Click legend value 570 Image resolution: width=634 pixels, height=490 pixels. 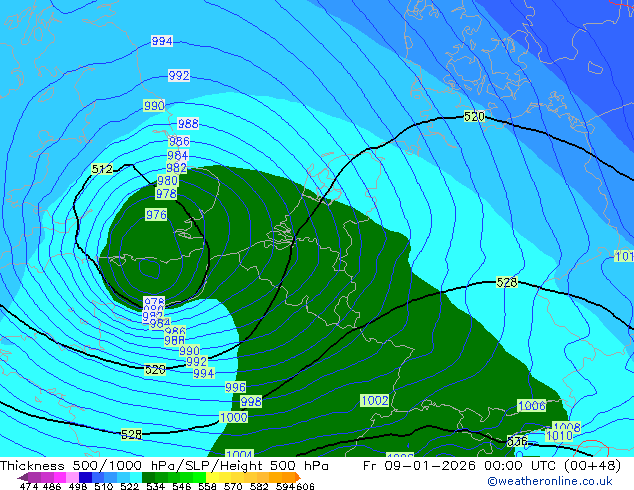233,486
